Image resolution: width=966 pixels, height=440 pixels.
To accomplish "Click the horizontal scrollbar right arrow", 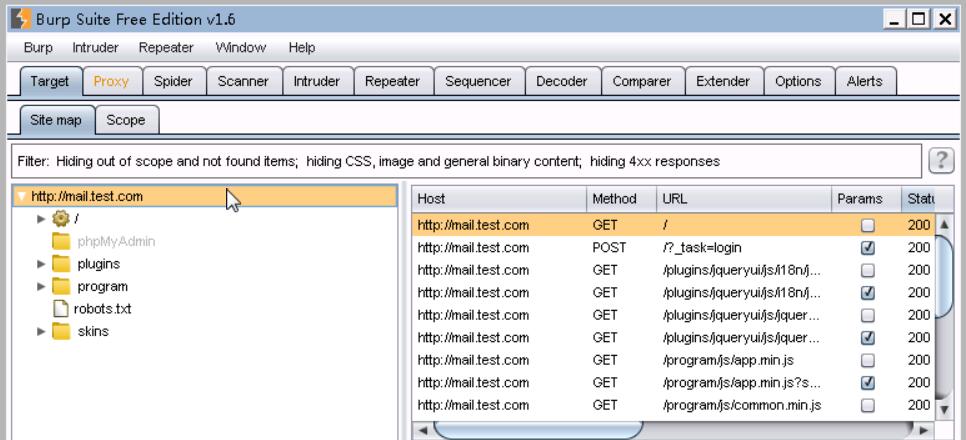I will point(922,430).
